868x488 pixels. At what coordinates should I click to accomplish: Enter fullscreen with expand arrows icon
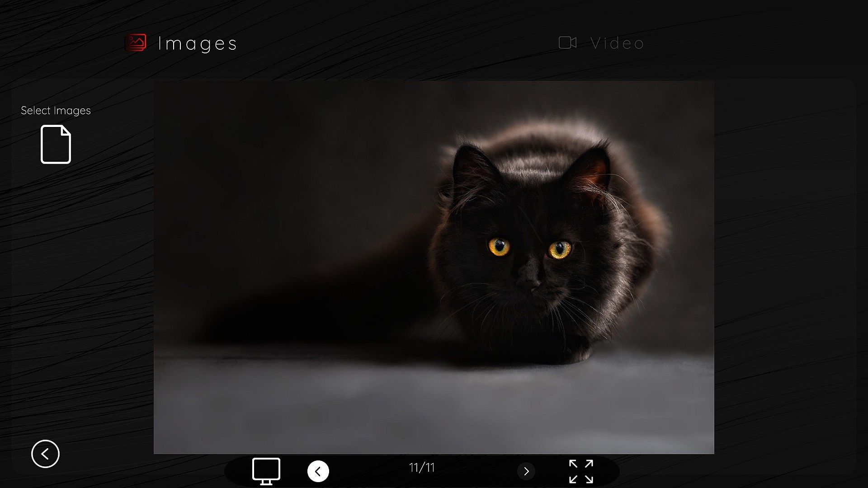(x=581, y=471)
